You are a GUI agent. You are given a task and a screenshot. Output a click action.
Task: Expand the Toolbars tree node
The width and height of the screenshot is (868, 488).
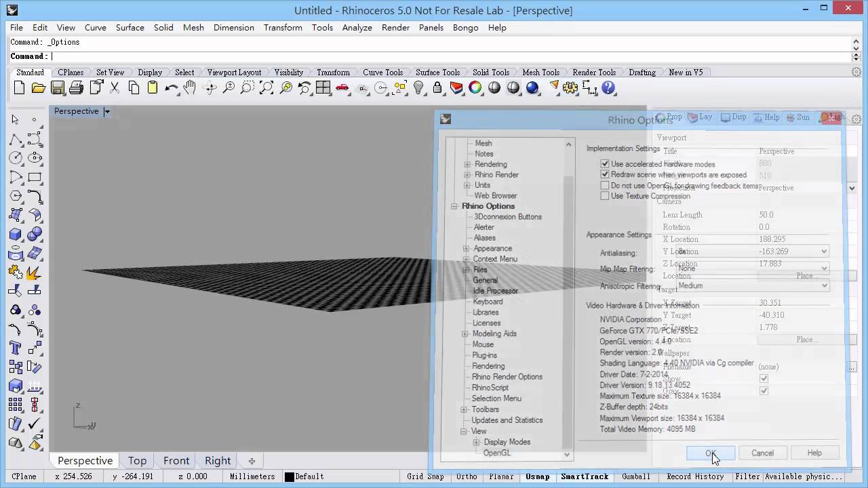click(465, 409)
